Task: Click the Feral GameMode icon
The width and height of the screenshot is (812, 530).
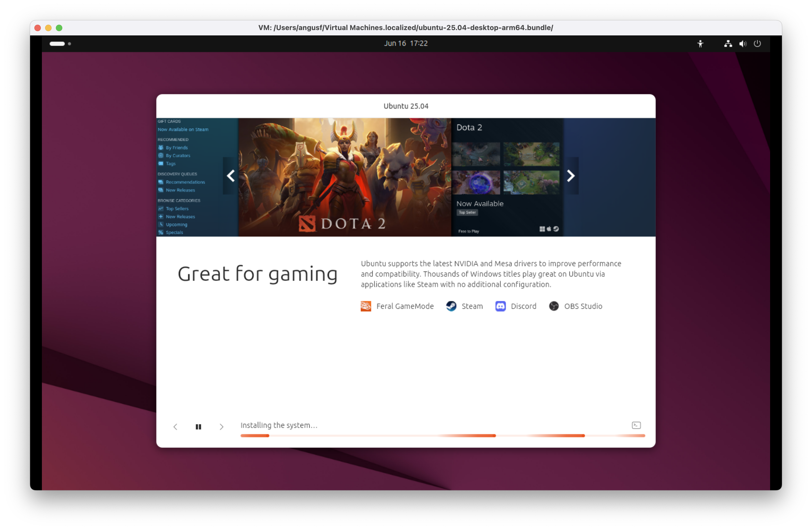Action: point(366,306)
